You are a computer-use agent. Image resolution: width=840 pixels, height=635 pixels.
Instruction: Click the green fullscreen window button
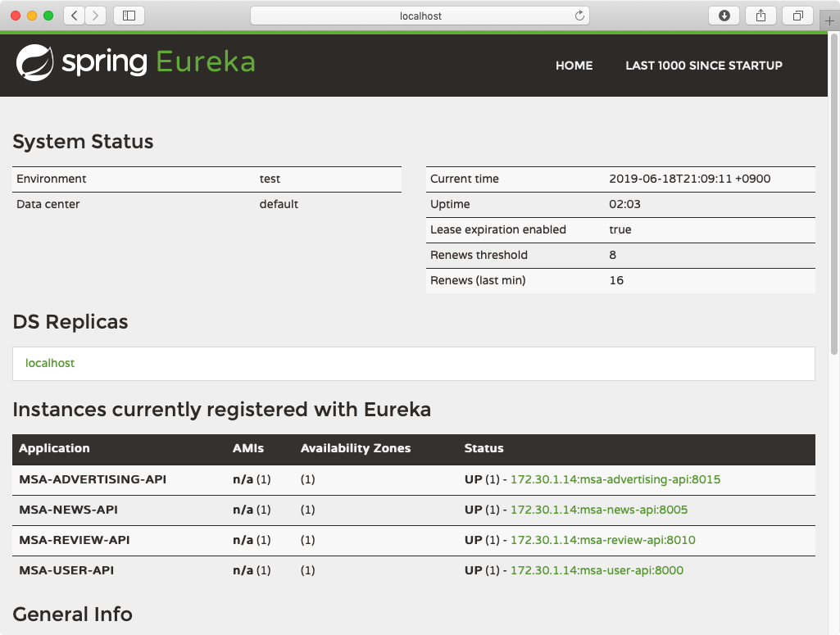tap(48, 16)
